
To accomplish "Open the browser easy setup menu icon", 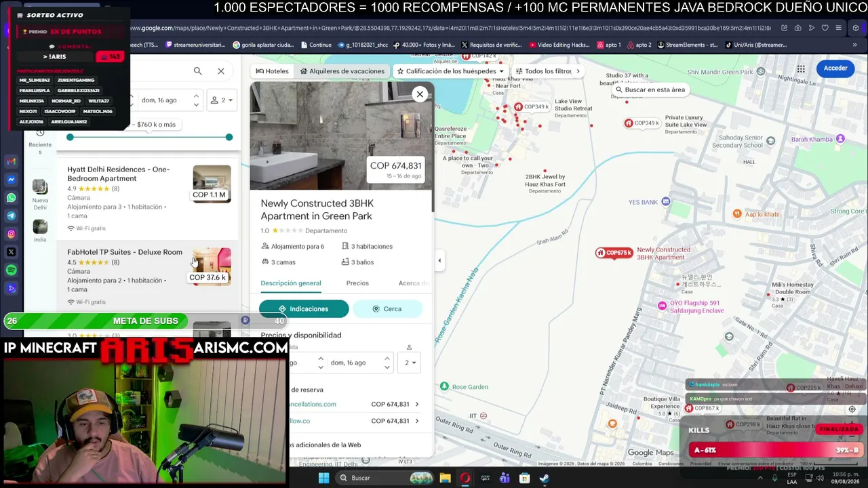I will (x=838, y=28).
